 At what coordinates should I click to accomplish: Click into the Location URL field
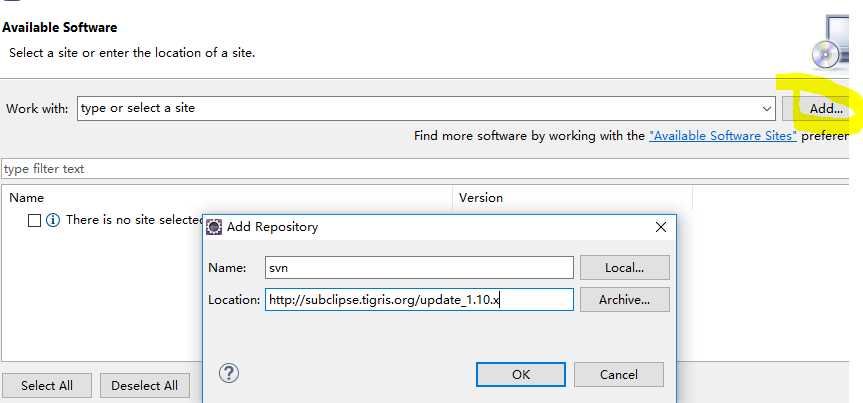[419, 299]
